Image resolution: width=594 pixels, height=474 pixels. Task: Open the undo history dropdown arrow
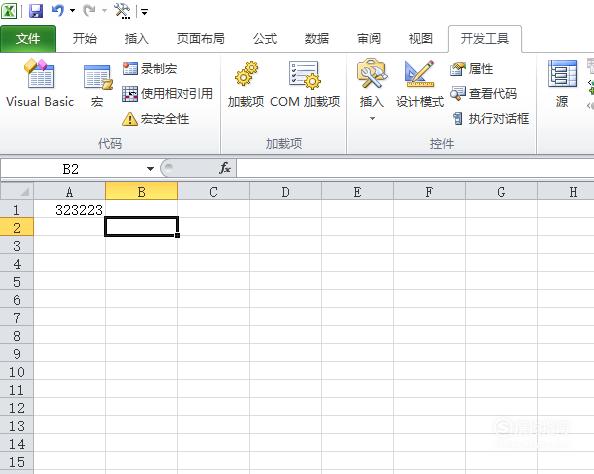[x=72, y=11]
